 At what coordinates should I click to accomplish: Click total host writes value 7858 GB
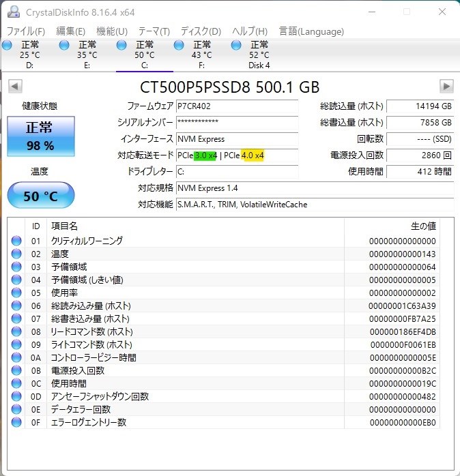(420, 123)
